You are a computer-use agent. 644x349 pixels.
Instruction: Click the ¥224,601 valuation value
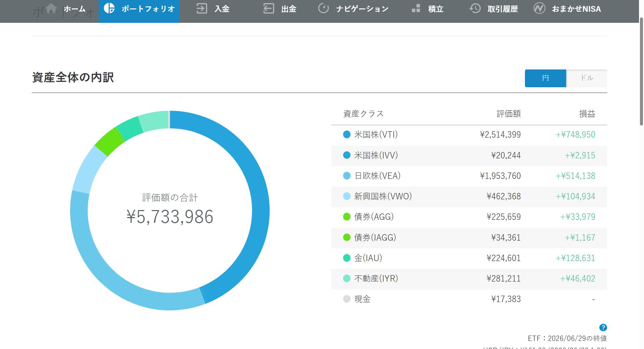click(503, 258)
